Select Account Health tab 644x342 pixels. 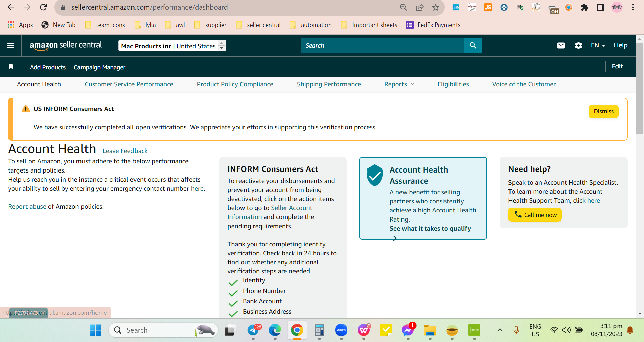tap(39, 84)
